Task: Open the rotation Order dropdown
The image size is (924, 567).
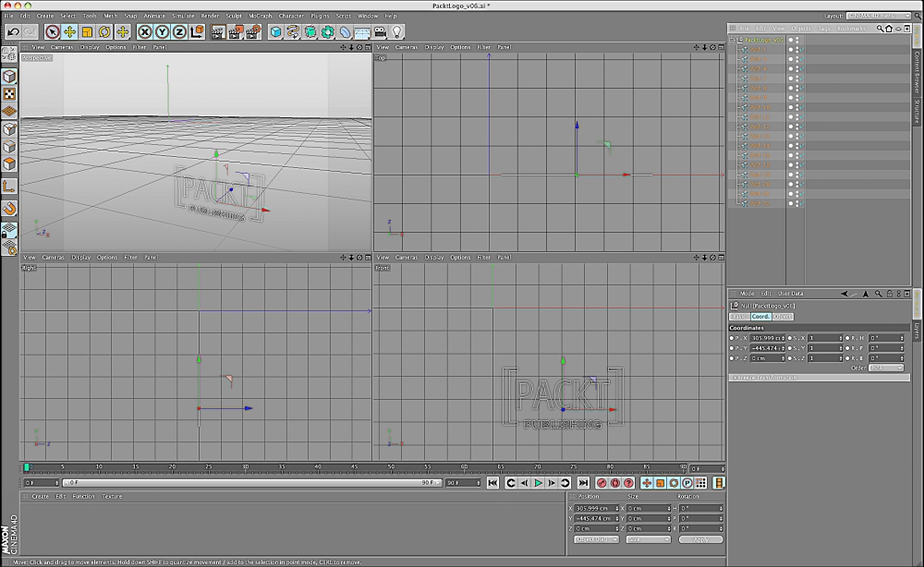Action: pos(886,368)
